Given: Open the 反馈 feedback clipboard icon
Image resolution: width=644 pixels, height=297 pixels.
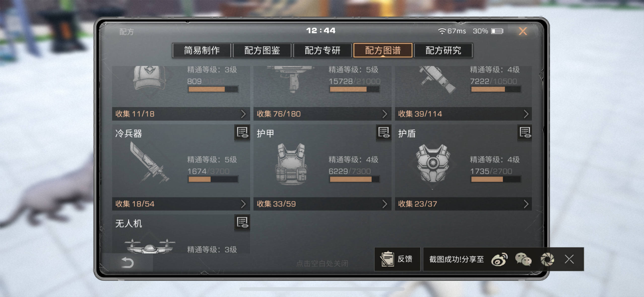Looking at the screenshot, I should [387, 259].
